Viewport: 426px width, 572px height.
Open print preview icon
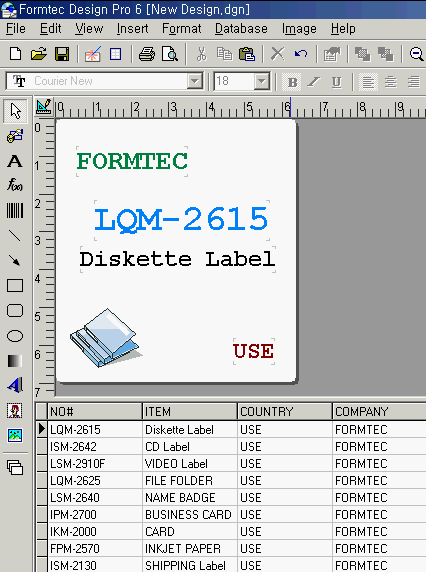click(170, 54)
